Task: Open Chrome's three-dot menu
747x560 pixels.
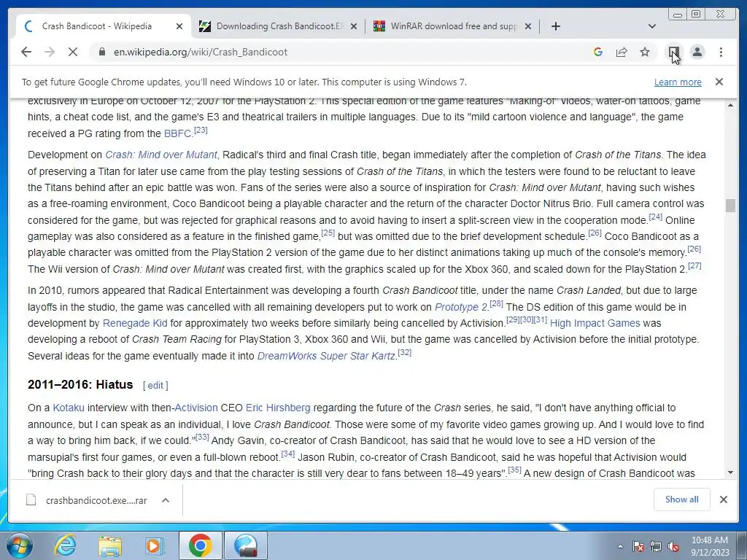Action: click(721, 52)
